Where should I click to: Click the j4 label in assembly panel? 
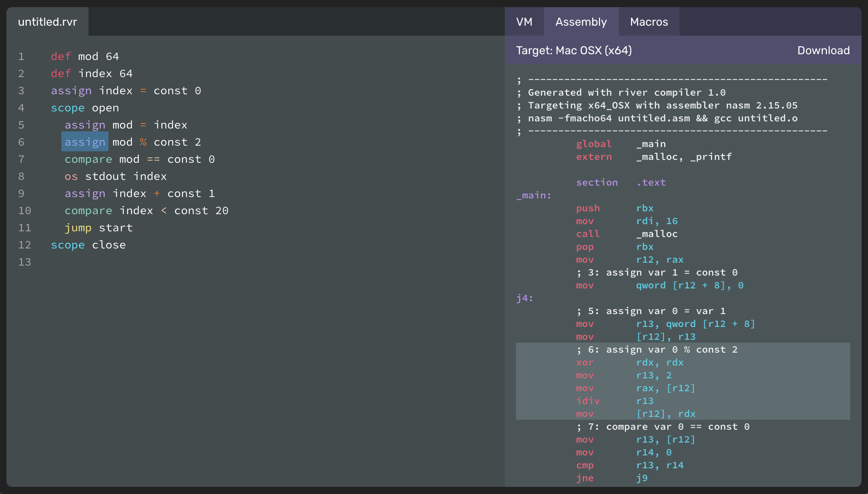click(524, 298)
